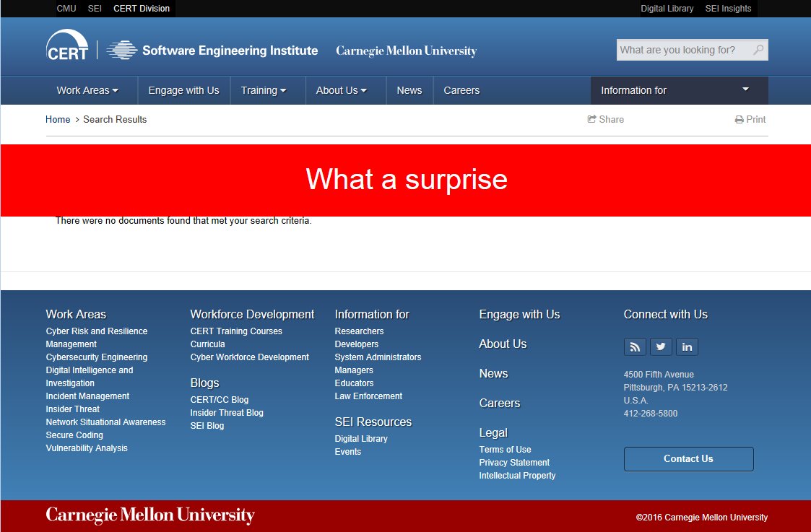This screenshot has width=811, height=532.
Task: Open the Careers nav item
Action: tap(461, 90)
